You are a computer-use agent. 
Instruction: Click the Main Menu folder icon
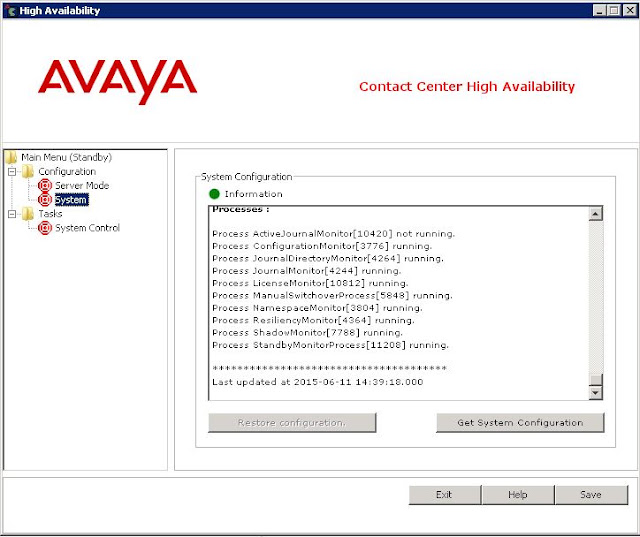[x=11, y=158]
